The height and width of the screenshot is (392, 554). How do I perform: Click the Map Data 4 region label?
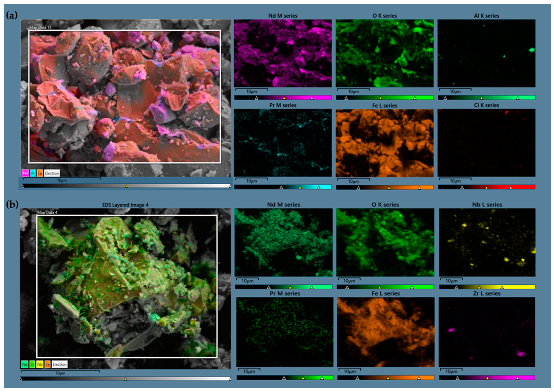47,212
